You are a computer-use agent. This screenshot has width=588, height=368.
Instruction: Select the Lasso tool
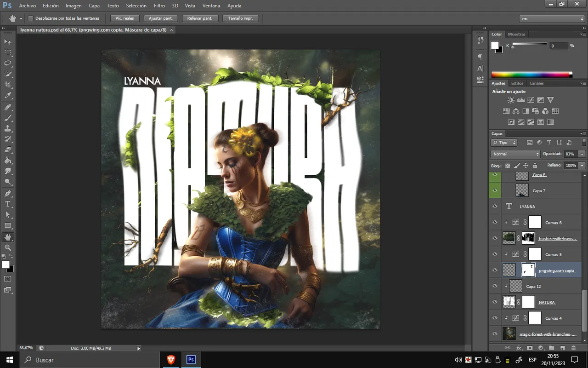tap(8, 63)
